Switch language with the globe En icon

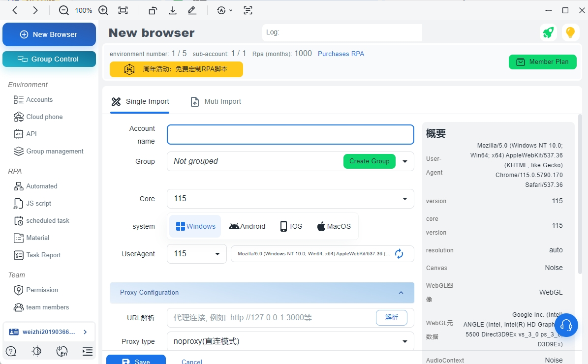click(x=62, y=351)
